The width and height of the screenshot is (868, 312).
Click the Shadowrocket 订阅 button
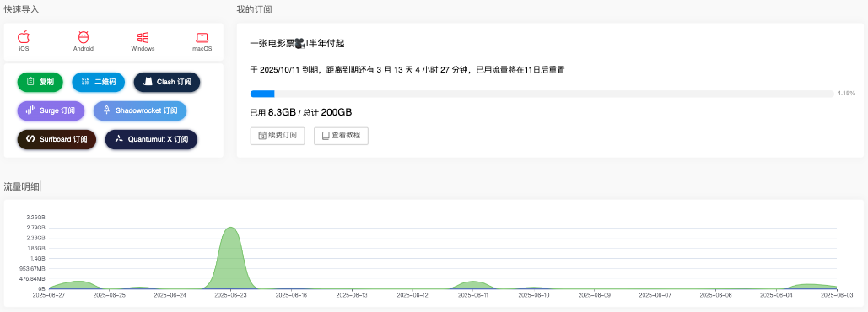(x=140, y=110)
